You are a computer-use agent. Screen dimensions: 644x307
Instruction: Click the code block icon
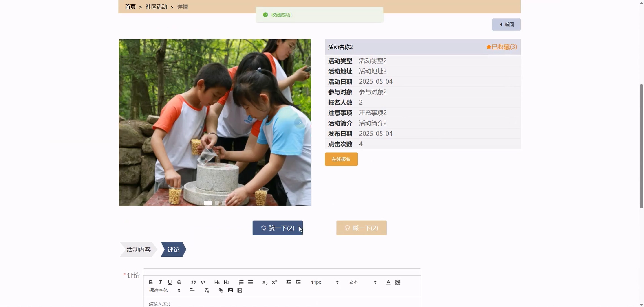(203, 282)
